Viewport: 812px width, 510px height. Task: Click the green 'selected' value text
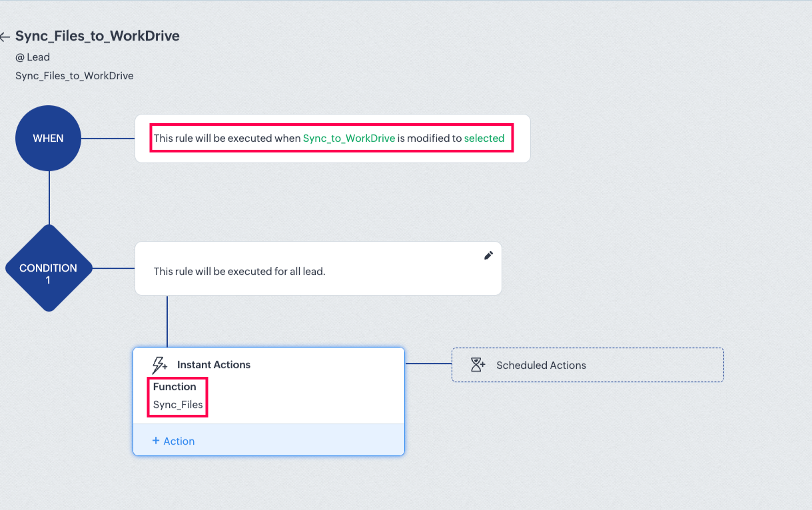pyautogui.click(x=484, y=138)
